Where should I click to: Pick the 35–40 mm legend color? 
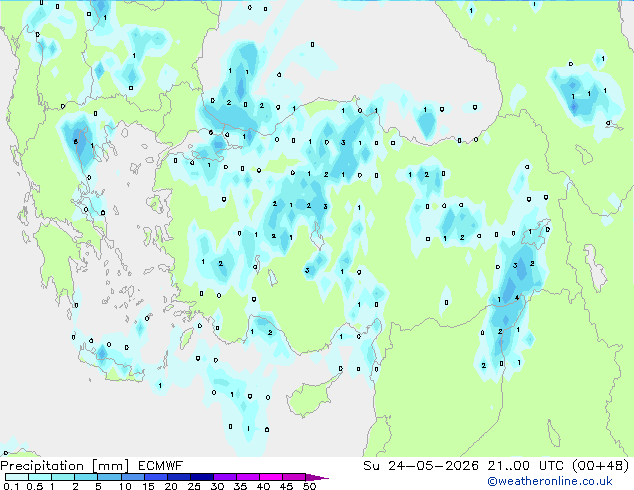[247, 477]
